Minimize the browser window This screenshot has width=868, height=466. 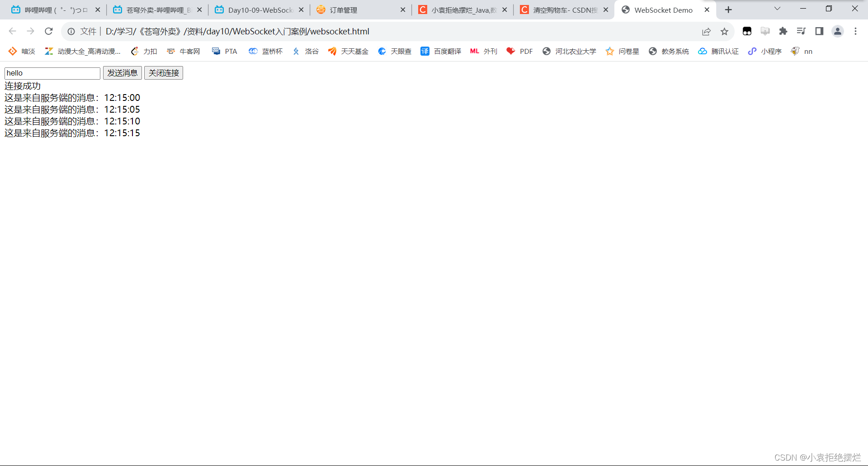tap(803, 9)
